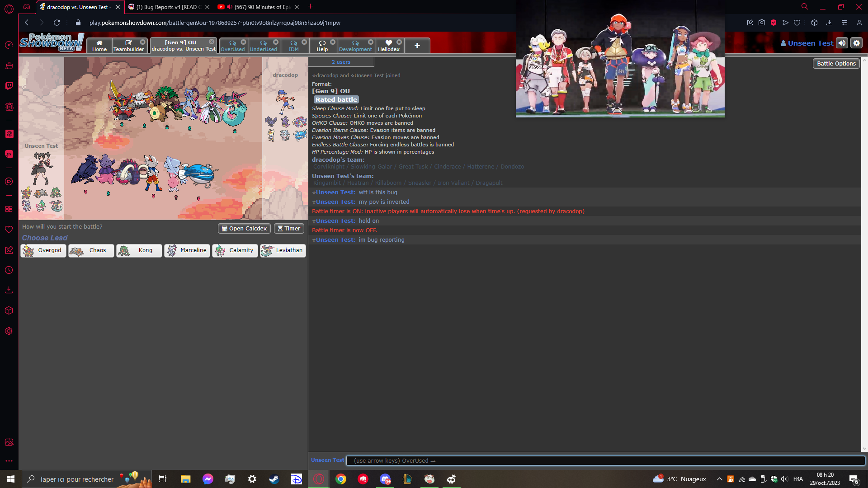Bookmark the page with the address bar heart
The width and height of the screenshot is (868, 488).
point(797,23)
